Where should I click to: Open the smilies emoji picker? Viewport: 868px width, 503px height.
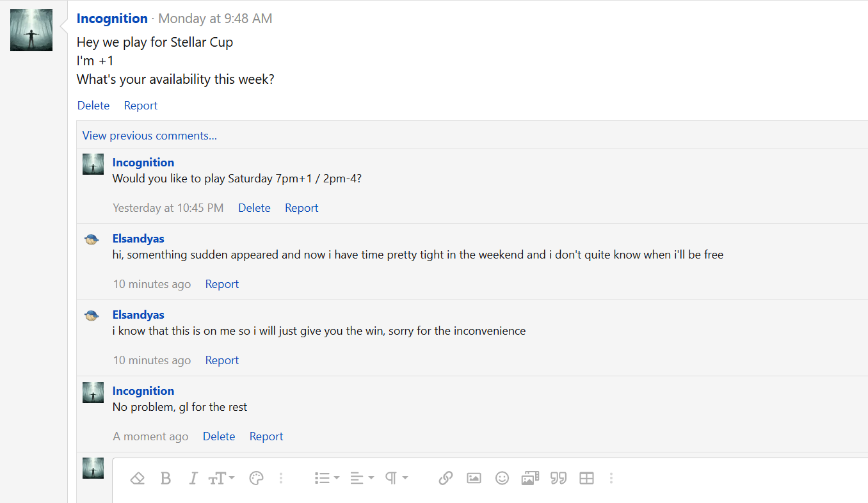[x=502, y=478]
